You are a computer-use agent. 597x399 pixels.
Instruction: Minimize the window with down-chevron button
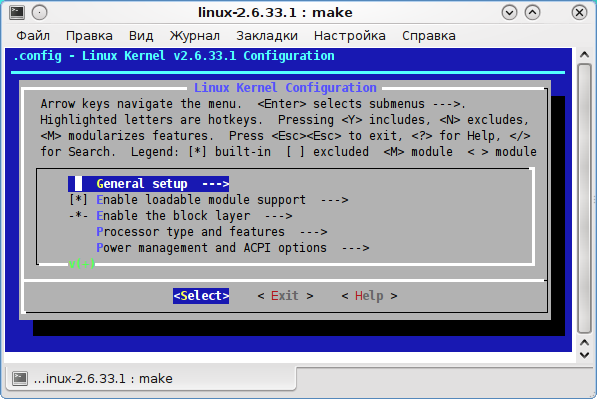[x=509, y=13]
